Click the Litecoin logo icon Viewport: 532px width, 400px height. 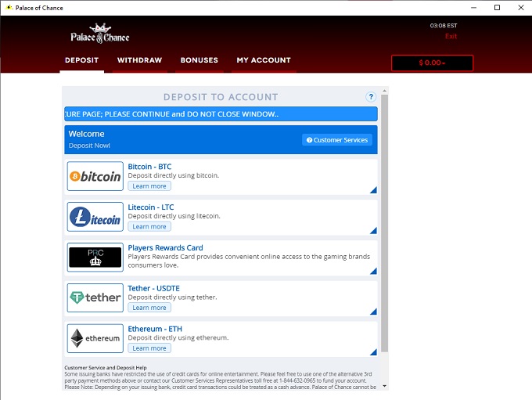tap(95, 217)
